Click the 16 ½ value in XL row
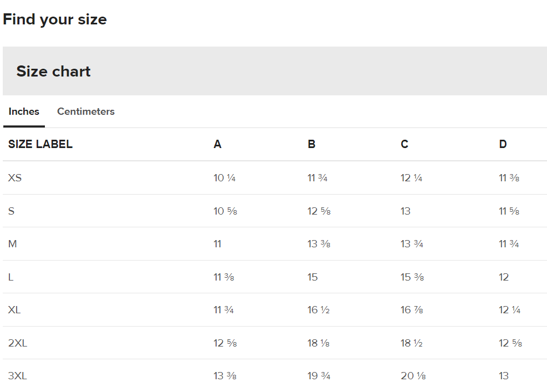This screenshot has width=547, height=392. (319, 309)
